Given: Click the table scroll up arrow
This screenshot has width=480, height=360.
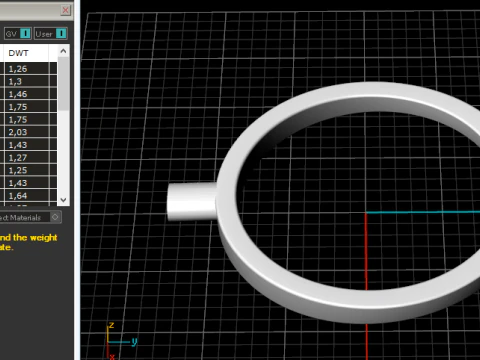Looking at the screenshot, I should pyautogui.click(x=63, y=51).
